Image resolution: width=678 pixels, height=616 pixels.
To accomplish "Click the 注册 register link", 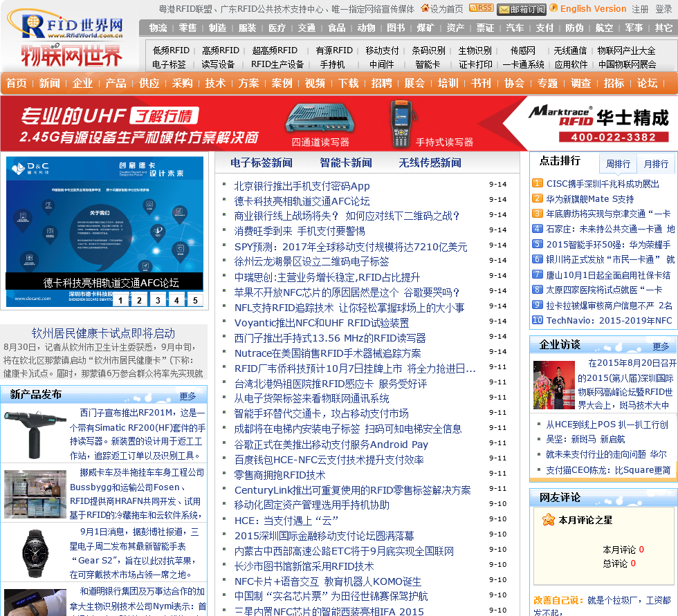I will pos(640,9).
